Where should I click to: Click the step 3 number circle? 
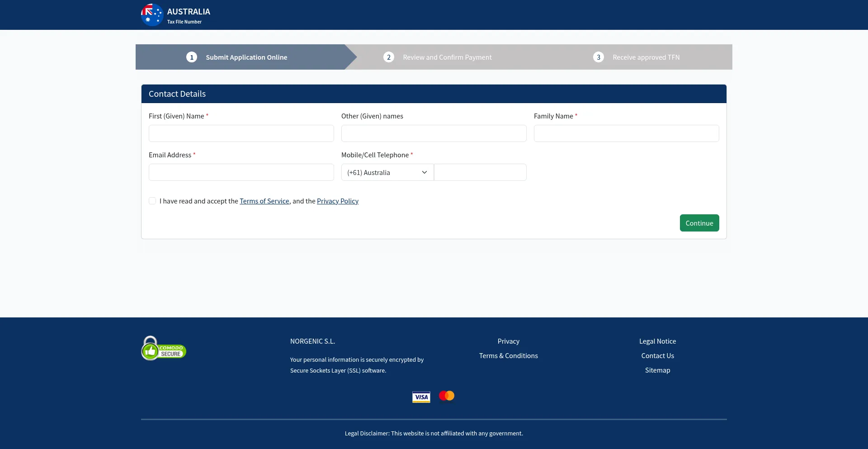(598, 57)
